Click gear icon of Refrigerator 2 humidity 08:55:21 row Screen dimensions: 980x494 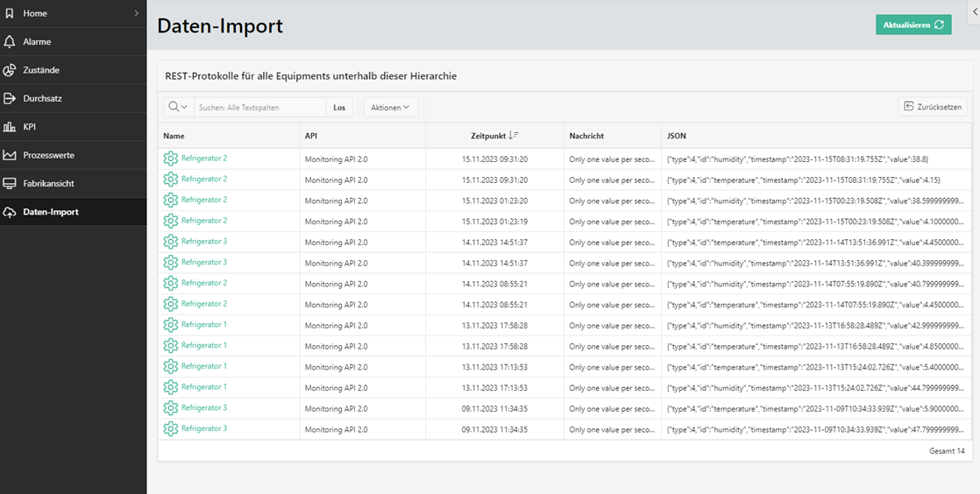pos(171,284)
